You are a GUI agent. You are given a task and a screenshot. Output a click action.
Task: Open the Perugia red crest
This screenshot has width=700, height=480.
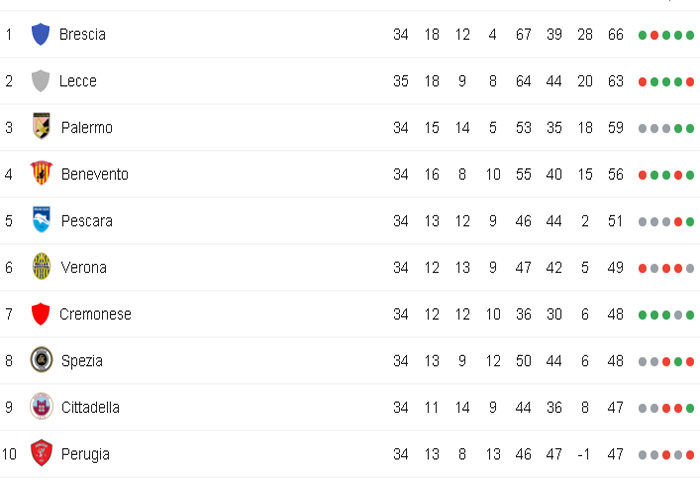click(x=42, y=453)
